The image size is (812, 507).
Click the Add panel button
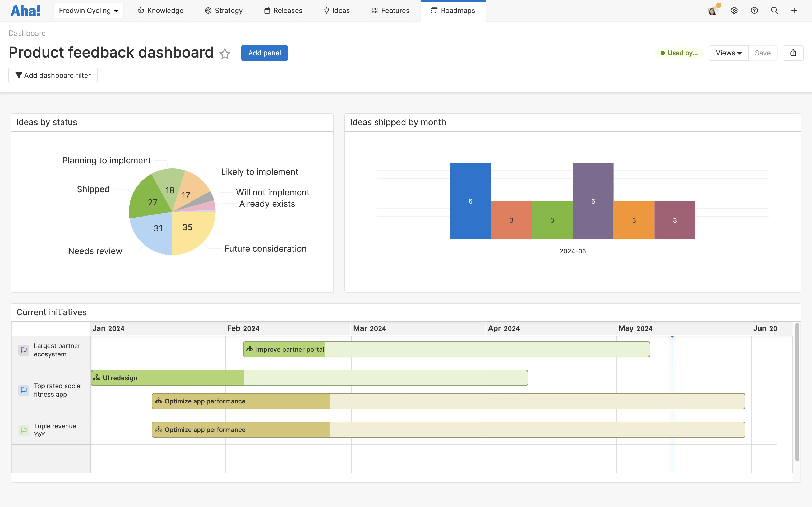click(264, 53)
